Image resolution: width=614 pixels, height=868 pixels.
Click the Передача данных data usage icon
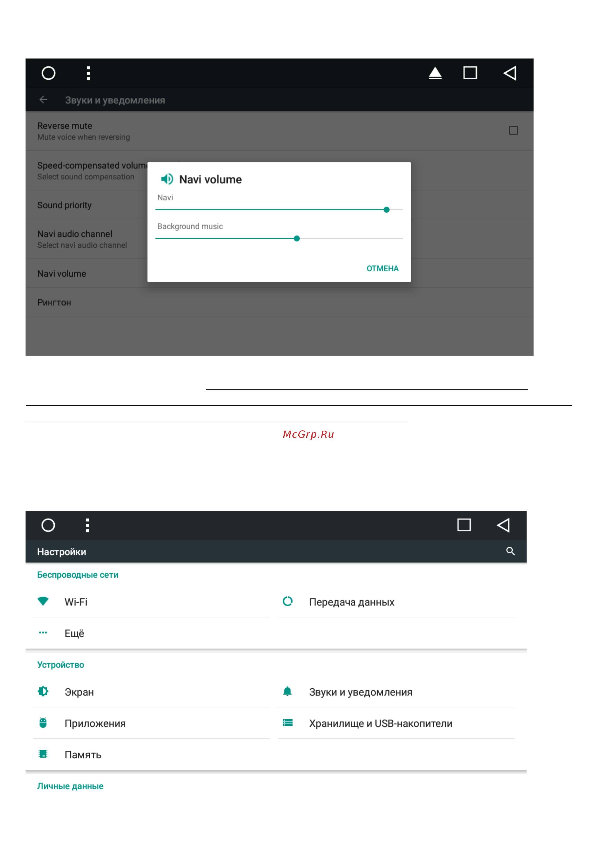coord(288,601)
